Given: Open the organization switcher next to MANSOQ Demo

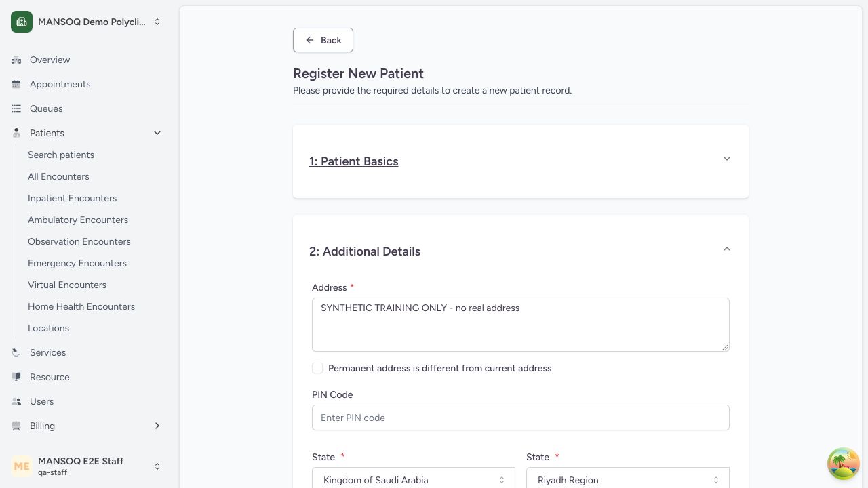Looking at the screenshot, I should [157, 22].
